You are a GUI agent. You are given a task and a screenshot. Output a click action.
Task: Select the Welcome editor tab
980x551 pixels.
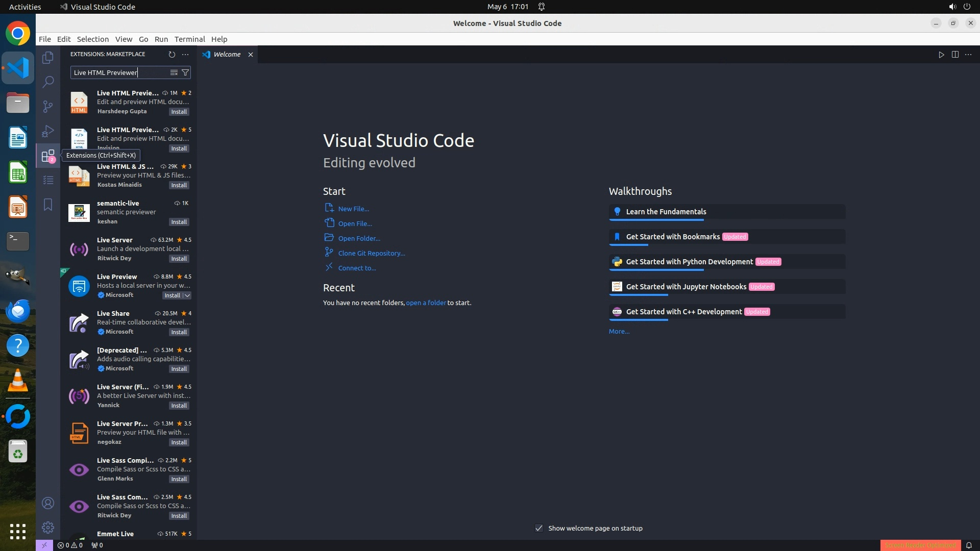click(x=227, y=55)
